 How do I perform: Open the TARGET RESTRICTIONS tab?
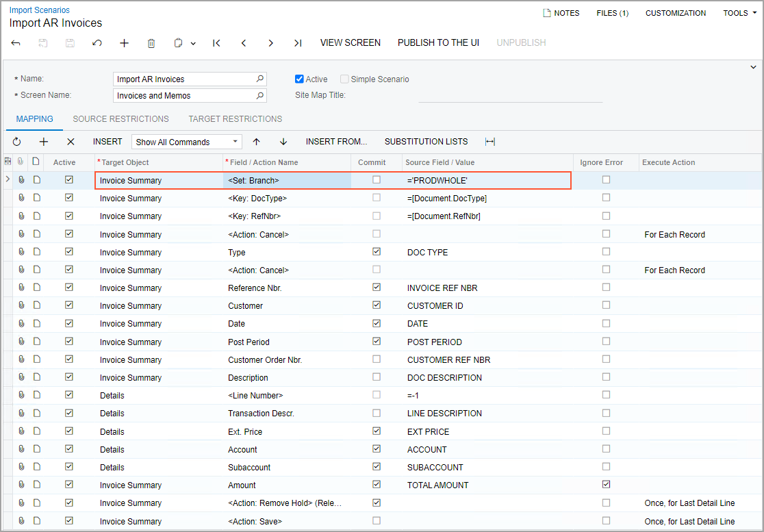pos(235,118)
